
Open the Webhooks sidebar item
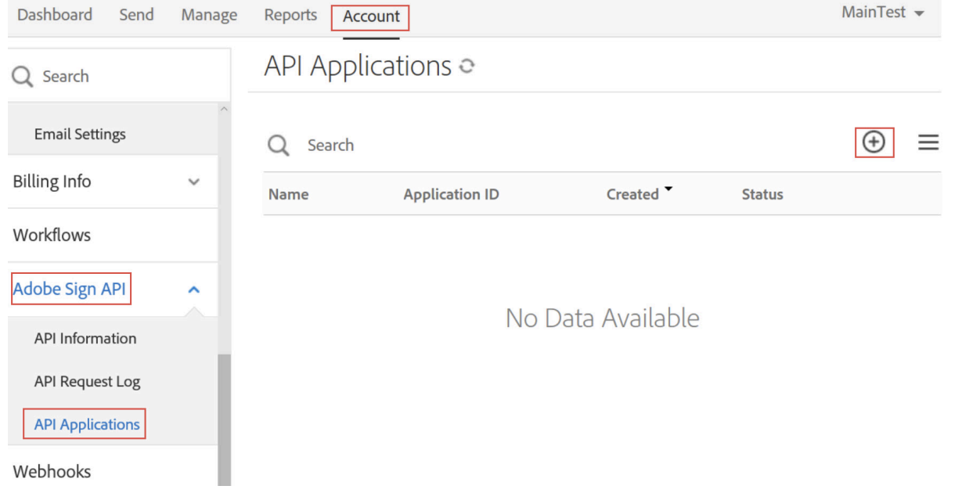point(52,471)
